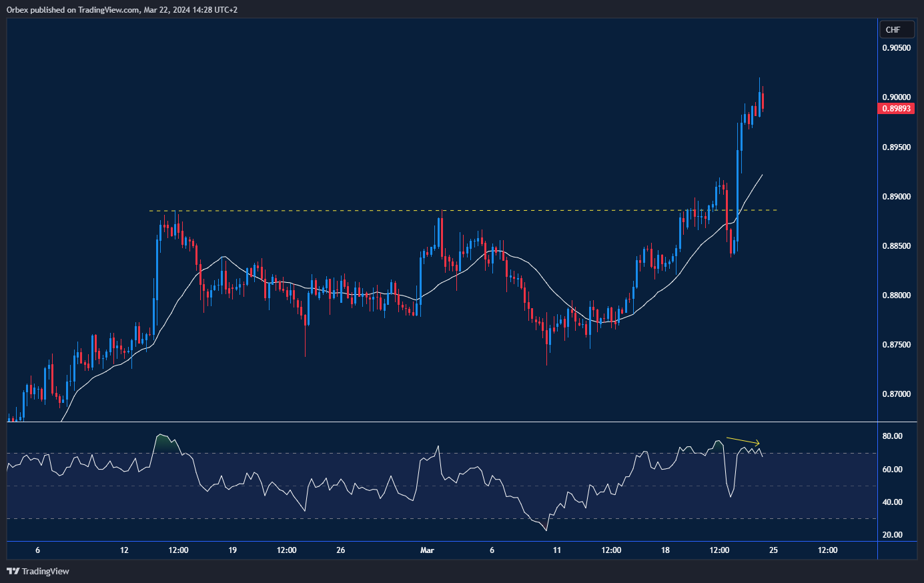This screenshot has width=924, height=583.
Task: Open the Orbex published on TradingView.com link
Action: pyautogui.click(x=120, y=9)
